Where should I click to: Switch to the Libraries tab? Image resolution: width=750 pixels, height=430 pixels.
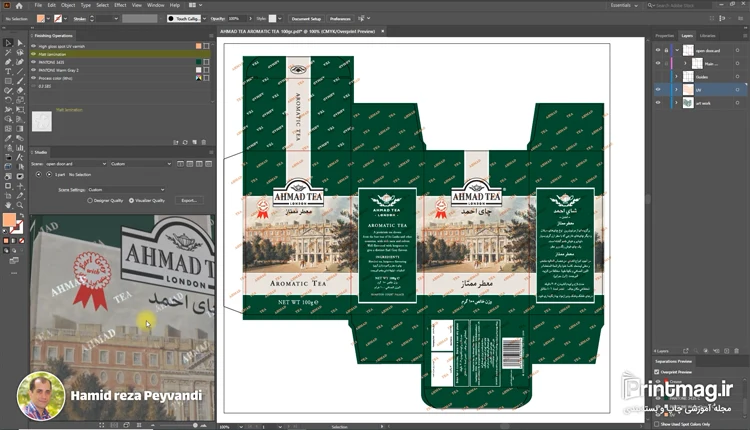point(707,35)
